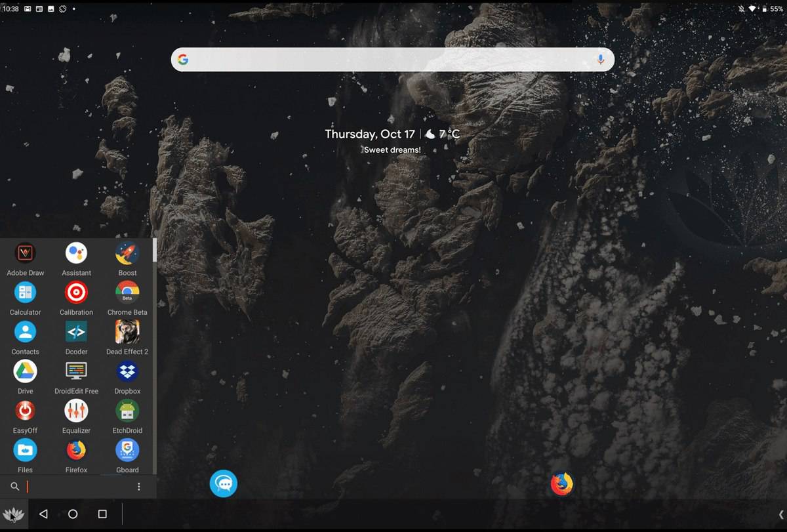Open Google Drive app

coord(25,371)
